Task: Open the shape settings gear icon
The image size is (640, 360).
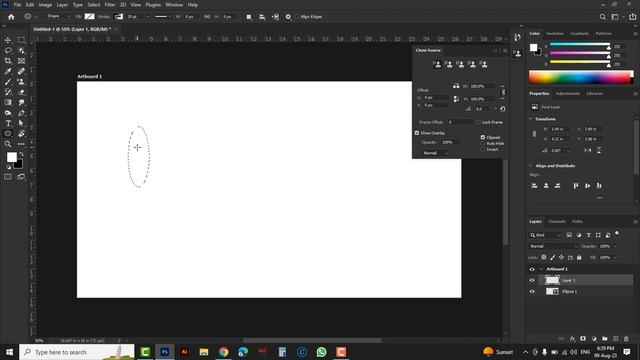Action: (x=288, y=17)
